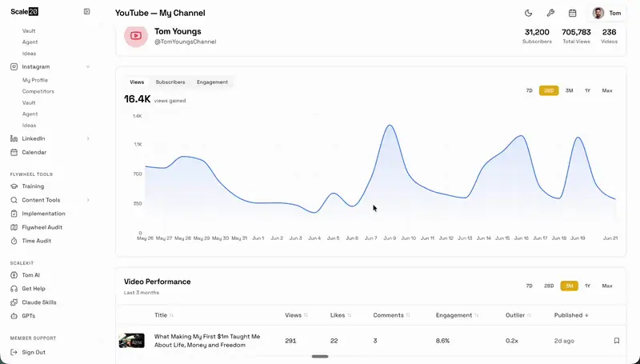The height and width of the screenshot is (364, 640).
Task: Click the Training graduation cap icon
Action: tap(14, 186)
